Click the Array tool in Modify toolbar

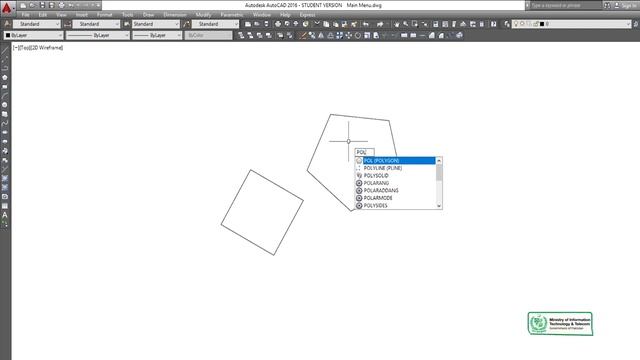(x=340, y=36)
